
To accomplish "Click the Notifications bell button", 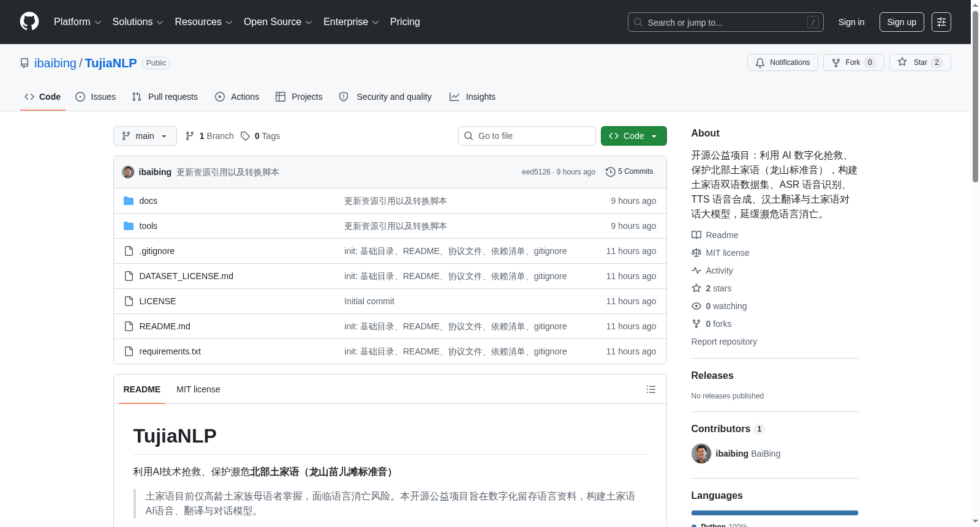I will 782,62.
